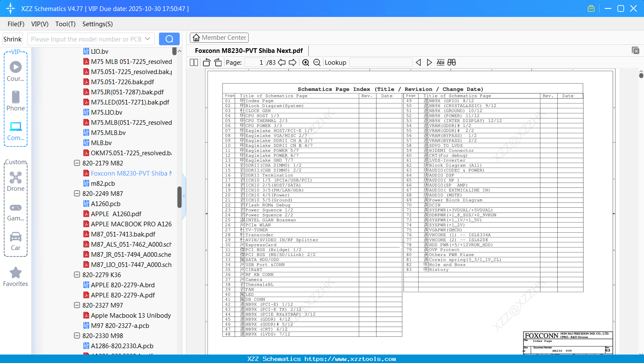
Task: Rotate the page clockwise
Action: [217, 62]
